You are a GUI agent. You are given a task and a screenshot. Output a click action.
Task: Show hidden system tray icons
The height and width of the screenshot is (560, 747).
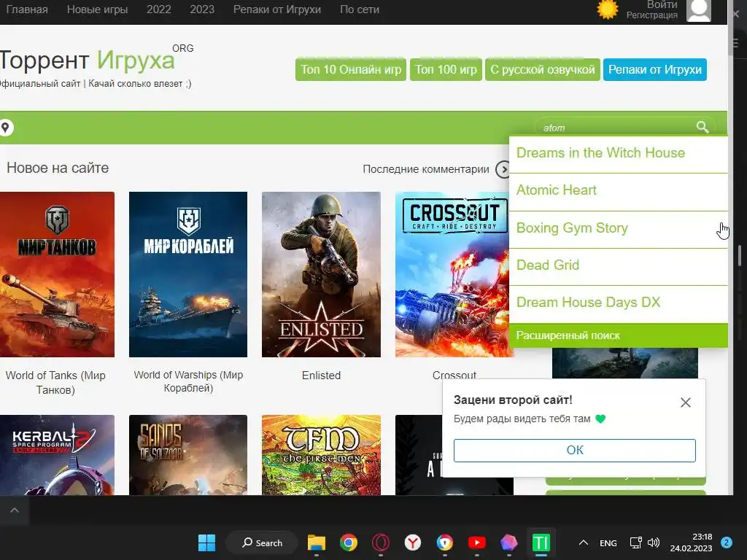click(584, 542)
